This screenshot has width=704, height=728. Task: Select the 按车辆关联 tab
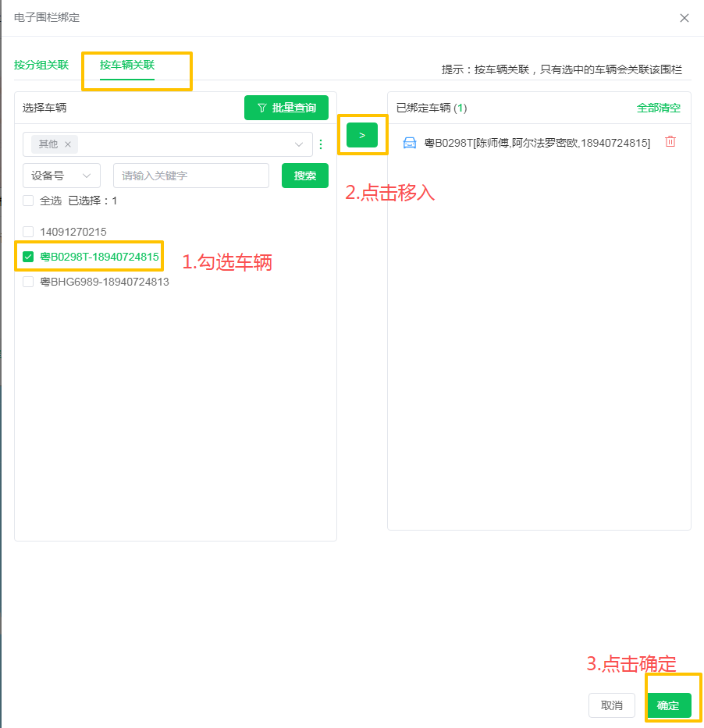[127, 65]
